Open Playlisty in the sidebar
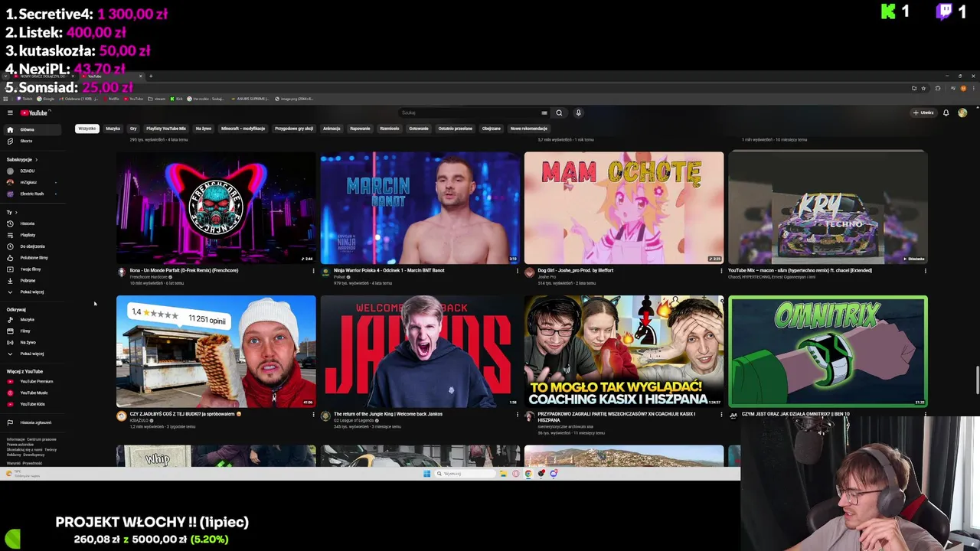 (33, 235)
